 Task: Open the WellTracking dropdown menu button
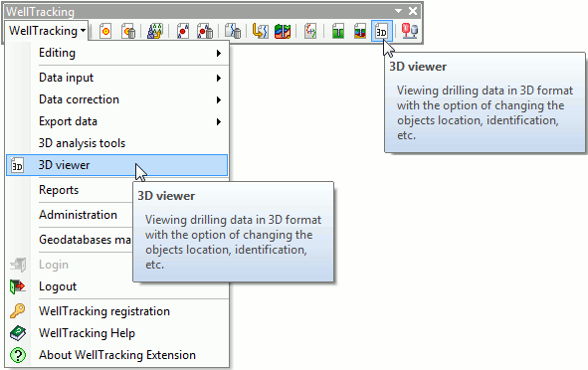coord(47,31)
